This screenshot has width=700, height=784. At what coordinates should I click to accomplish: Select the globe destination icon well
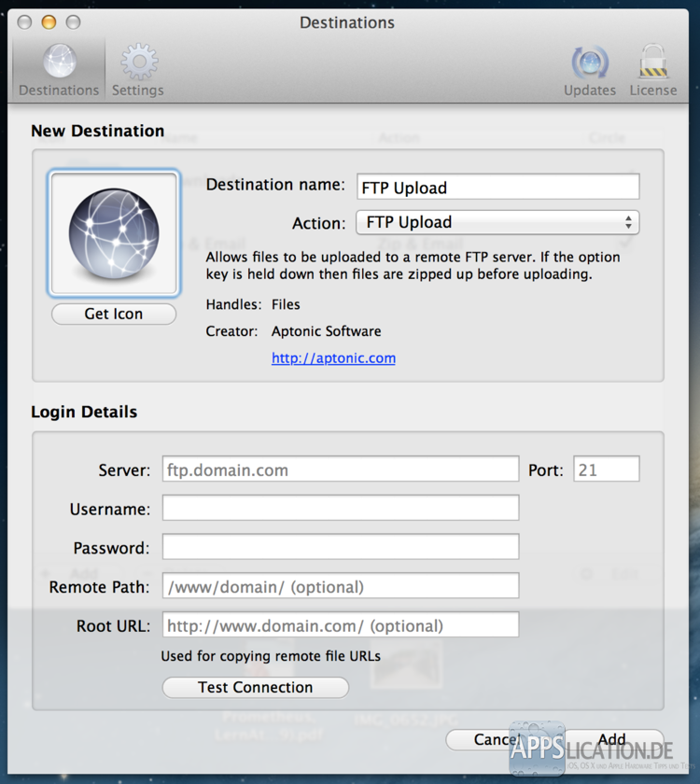click(x=114, y=233)
